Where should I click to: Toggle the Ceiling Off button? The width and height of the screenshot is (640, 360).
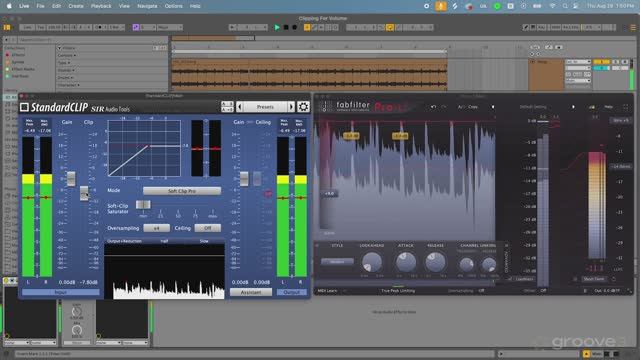(207, 228)
